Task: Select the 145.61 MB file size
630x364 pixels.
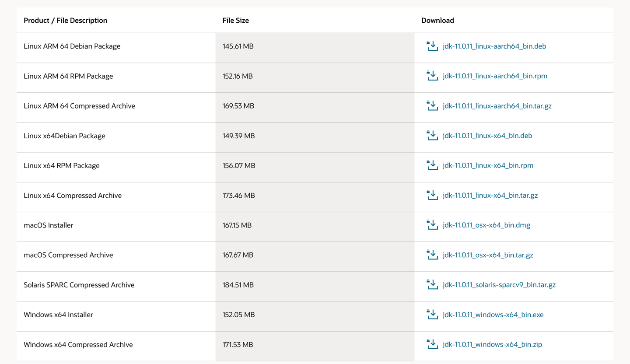Action: point(238,46)
